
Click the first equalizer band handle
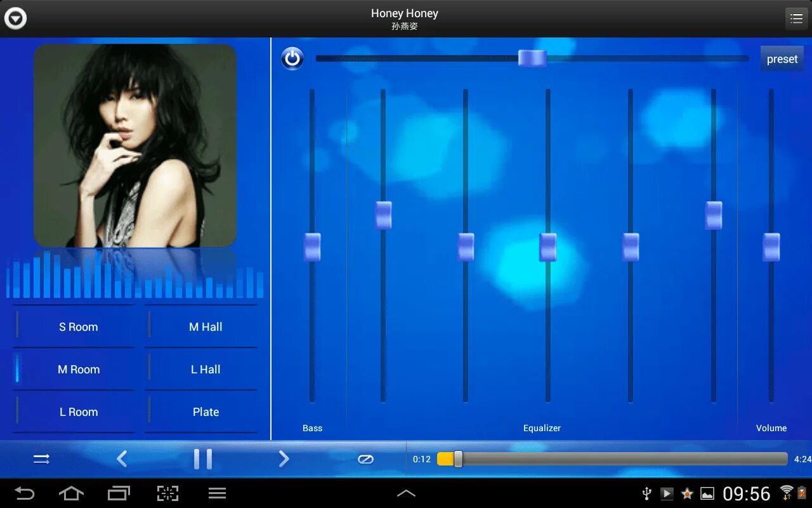383,215
